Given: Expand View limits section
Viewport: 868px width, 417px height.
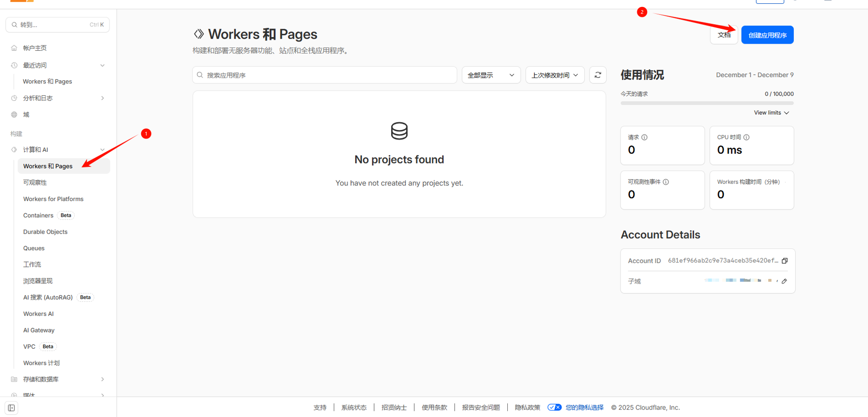Looking at the screenshot, I should pyautogui.click(x=771, y=113).
